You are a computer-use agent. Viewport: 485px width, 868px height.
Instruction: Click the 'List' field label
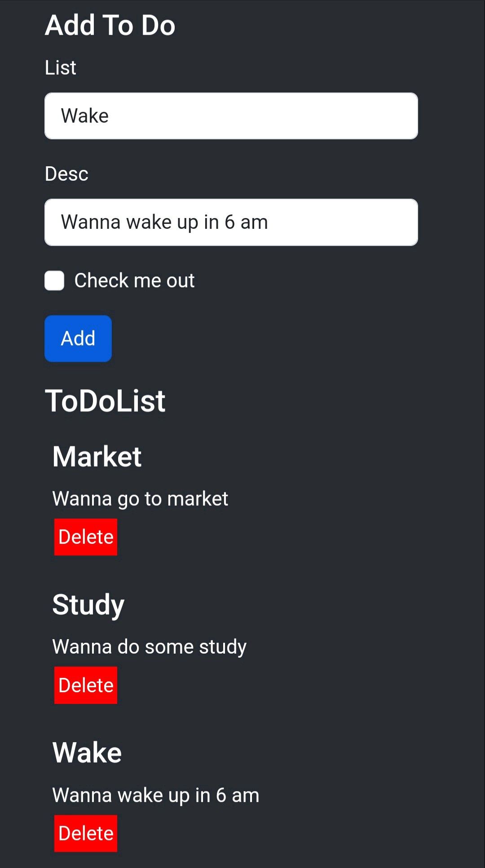point(60,68)
